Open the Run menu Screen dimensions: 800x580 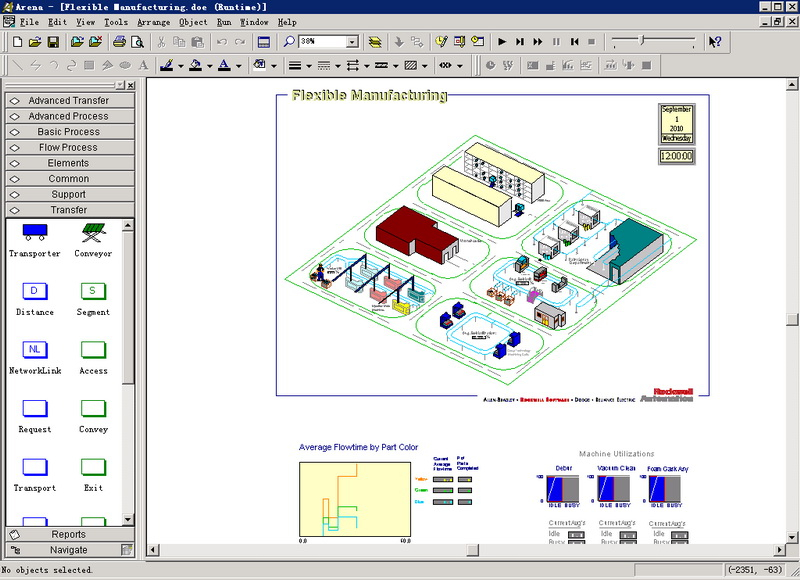(224, 22)
